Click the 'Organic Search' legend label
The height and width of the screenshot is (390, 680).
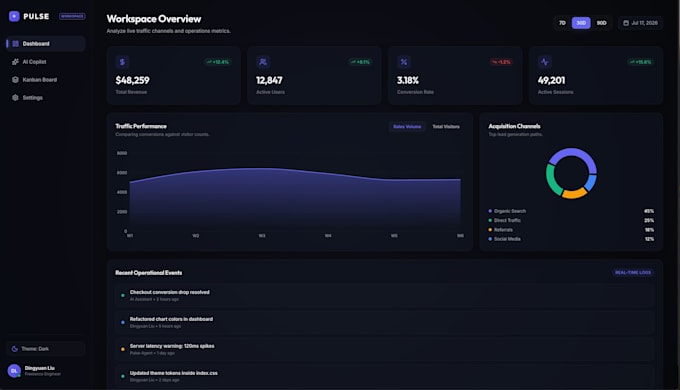[x=510, y=211]
